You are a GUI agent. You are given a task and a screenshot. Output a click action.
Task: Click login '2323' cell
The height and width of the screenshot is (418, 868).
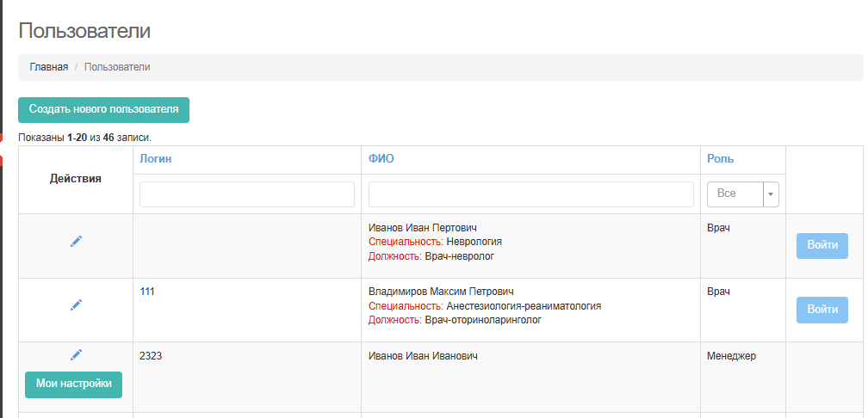click(x=151, y=356)
